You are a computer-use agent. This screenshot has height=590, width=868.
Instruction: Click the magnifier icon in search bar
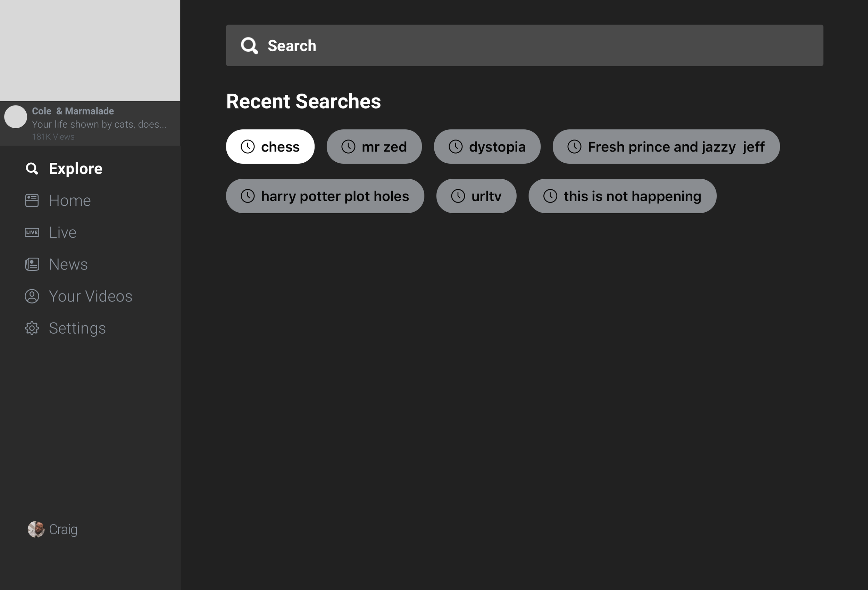[x=250, y=46]
